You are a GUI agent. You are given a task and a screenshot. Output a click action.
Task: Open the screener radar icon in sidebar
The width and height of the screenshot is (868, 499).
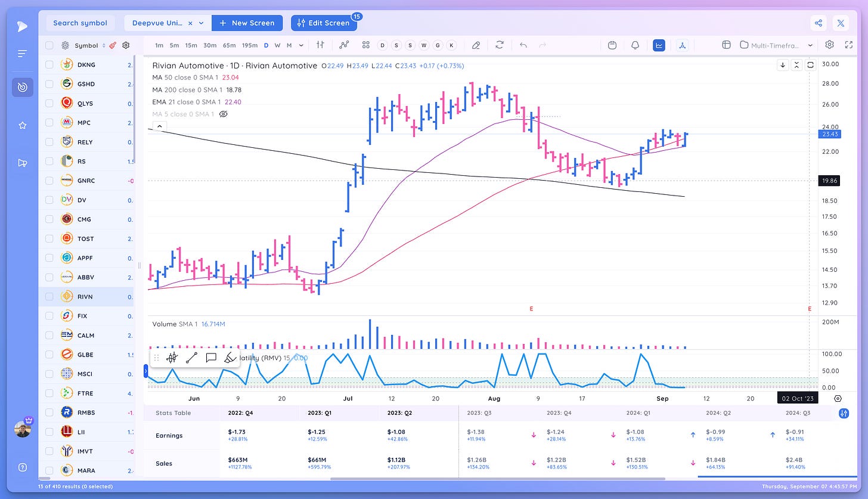point(22,88)
